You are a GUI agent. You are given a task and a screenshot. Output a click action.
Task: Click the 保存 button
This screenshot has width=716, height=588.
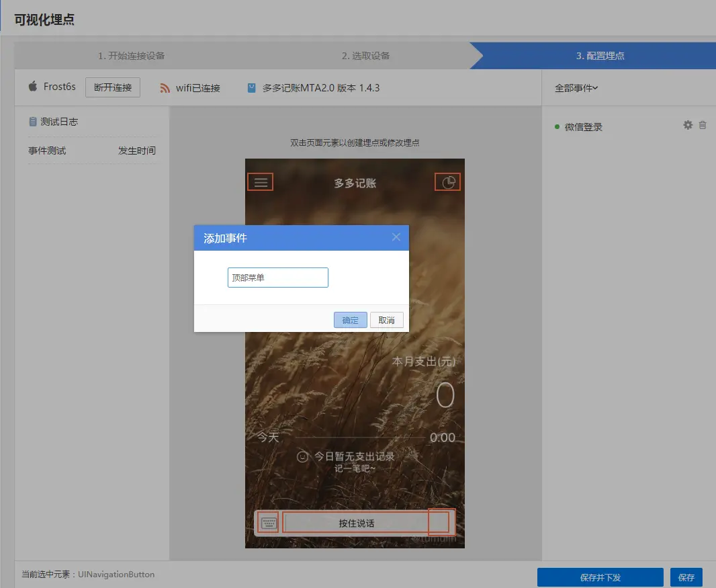[x=686, y=577]
